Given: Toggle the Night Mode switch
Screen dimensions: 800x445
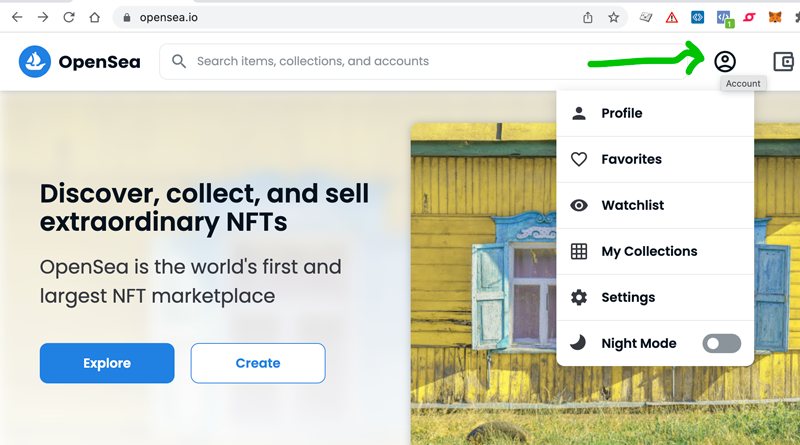Looking at the screenshot, I should tap(721, 343).
